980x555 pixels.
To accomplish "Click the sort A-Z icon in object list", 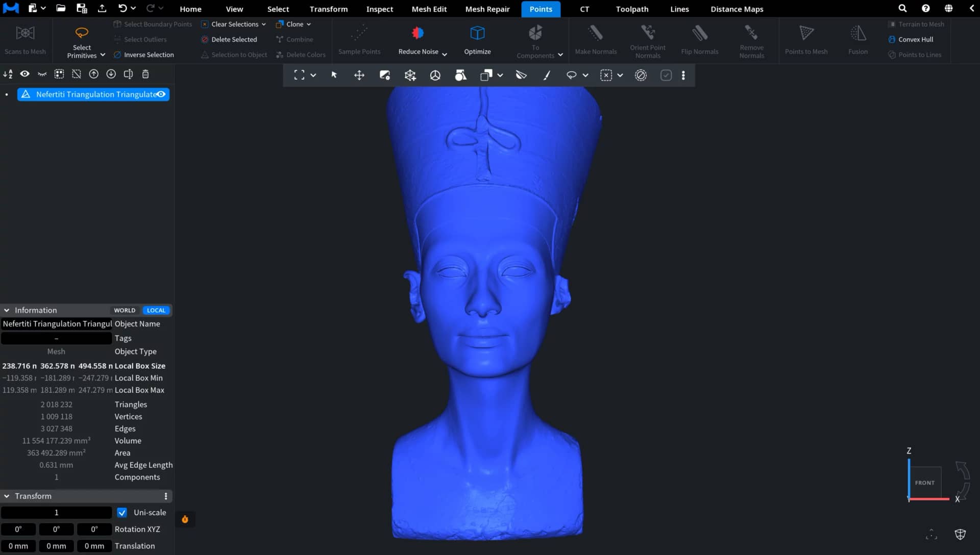I will pos(8,74).
